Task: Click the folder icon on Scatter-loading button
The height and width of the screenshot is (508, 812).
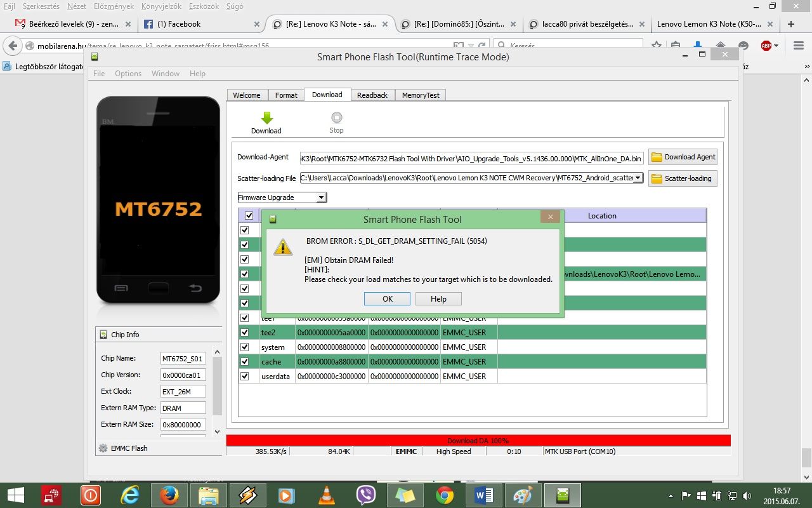Action: tap(657, 178)
